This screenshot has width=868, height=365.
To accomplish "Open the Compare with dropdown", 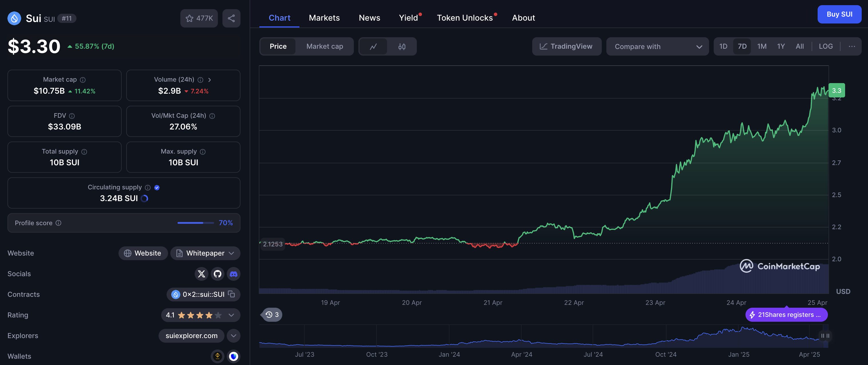I will tap(657, 46).
